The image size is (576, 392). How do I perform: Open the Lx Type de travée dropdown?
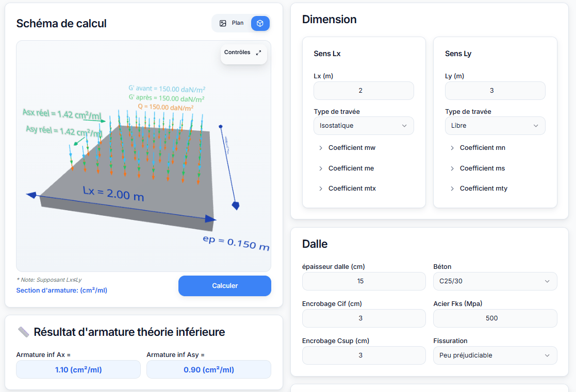(x=364, y=126)
